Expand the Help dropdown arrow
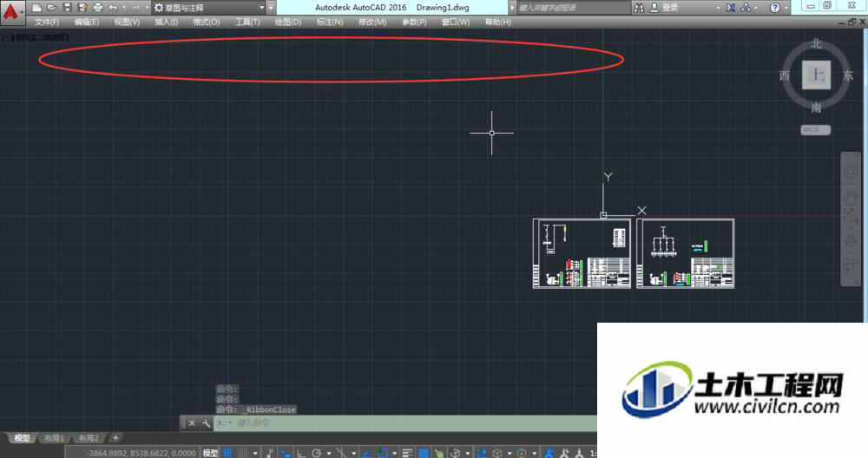868x458 pixels. [x=786, y=7]
